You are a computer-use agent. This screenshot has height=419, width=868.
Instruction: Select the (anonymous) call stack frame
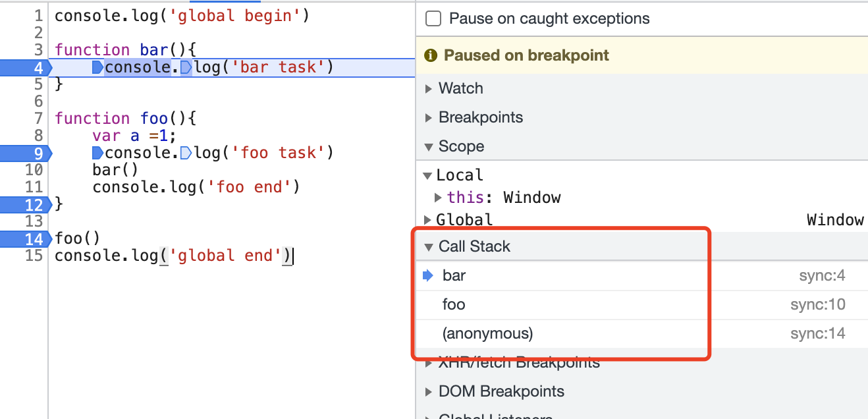pyautogui.click(x=641, y=333)
